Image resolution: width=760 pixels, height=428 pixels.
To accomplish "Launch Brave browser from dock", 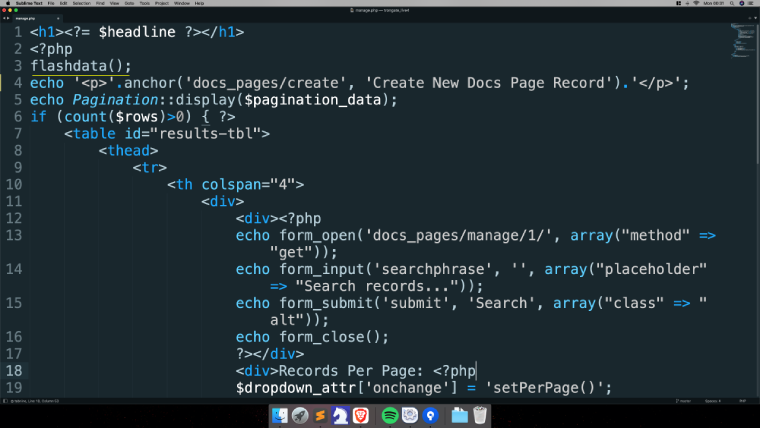I will click(361, 415).
